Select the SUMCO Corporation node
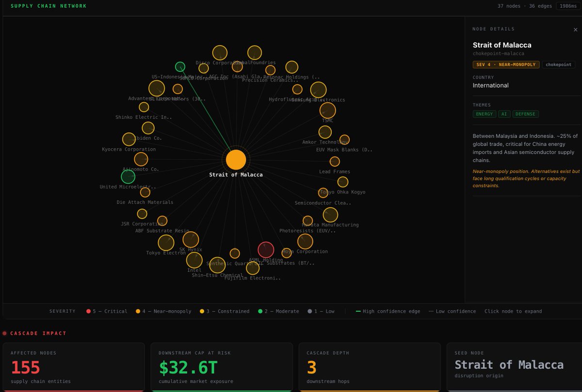 click(204, 68)
